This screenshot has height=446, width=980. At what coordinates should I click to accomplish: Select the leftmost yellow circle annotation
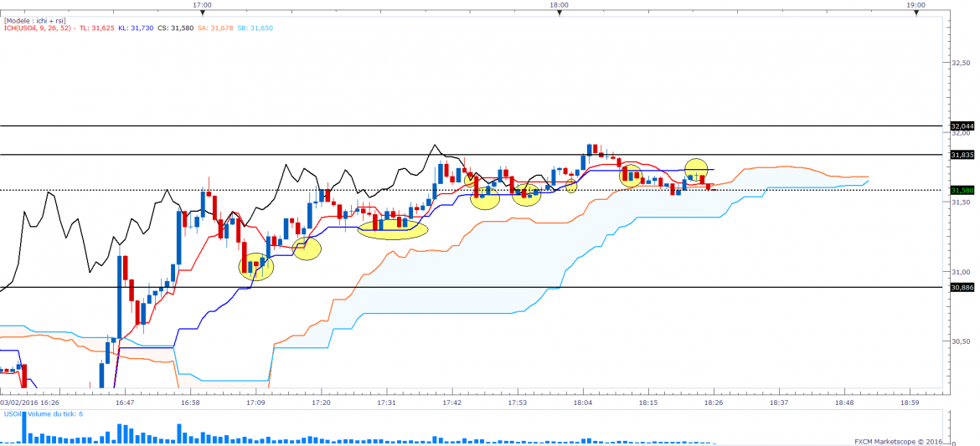click(255, 267)
